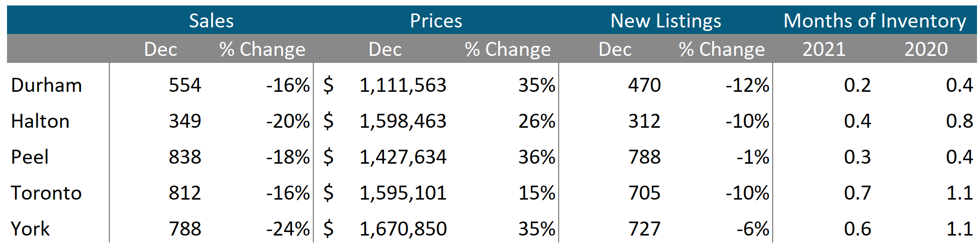The height and width of the screenshot is (246, 980).
Task: Click the 2021 inventory column header
Action: [x=823, y=49]
